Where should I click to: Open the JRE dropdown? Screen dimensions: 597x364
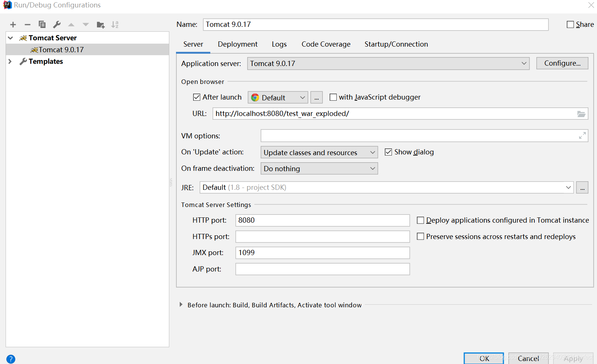point(387,188)
